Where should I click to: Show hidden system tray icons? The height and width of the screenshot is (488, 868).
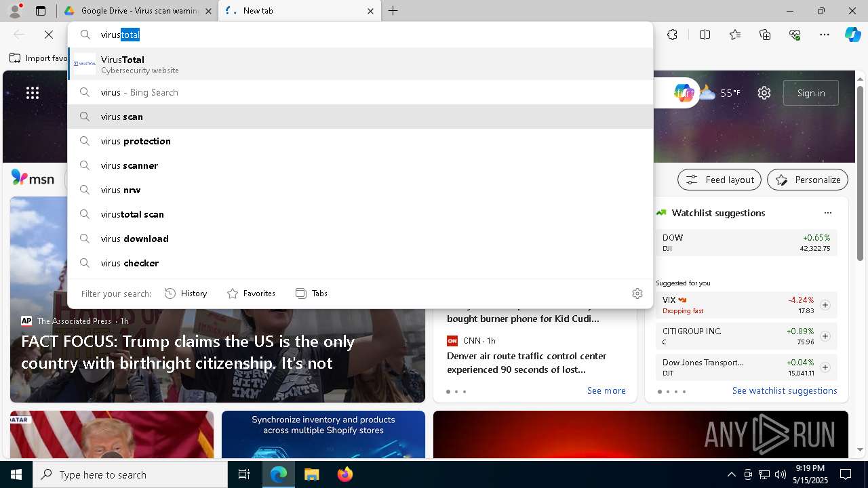(x=731, y=474)
